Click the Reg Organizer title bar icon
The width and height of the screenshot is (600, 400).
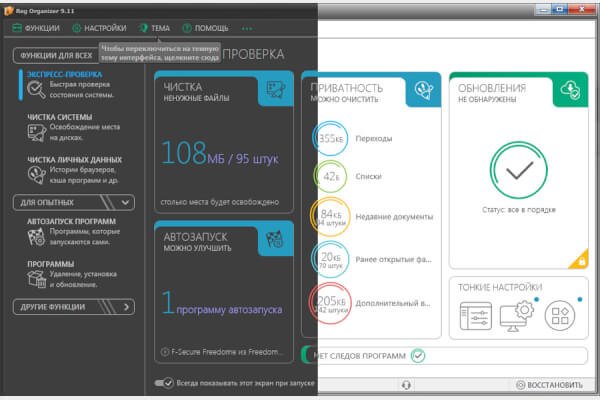8,11
